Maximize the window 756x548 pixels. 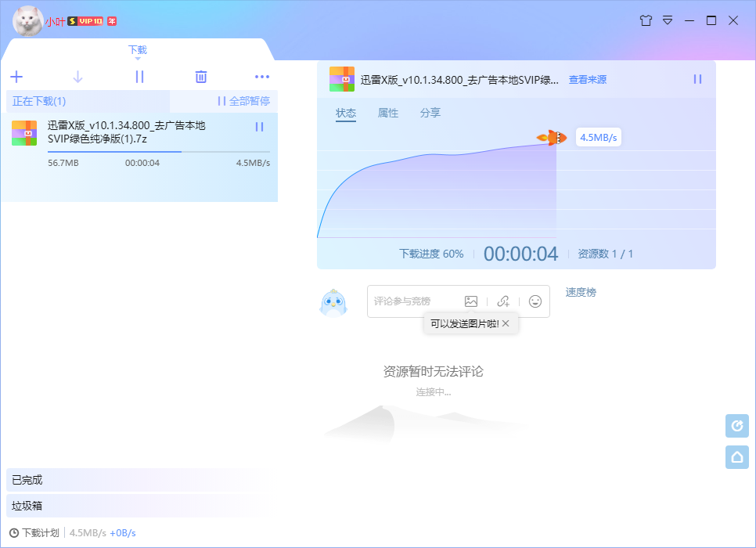[711, 20]
